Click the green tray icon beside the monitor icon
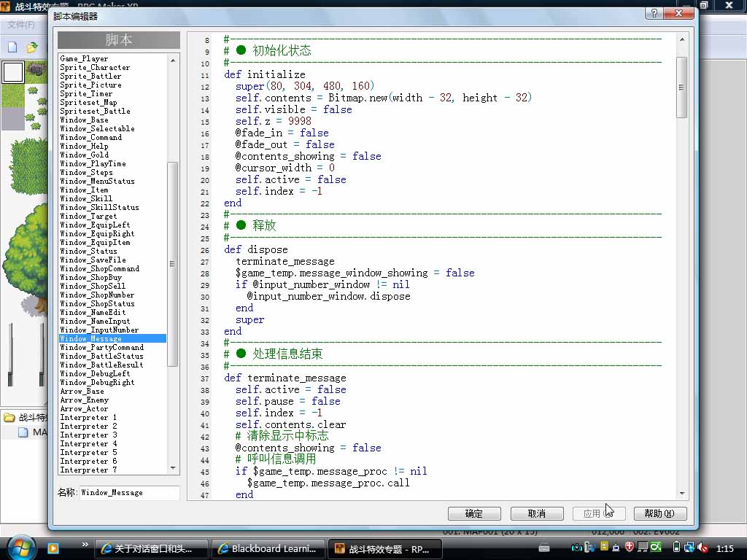The height and width of the screenshot is (560, 747). point(656,547)
